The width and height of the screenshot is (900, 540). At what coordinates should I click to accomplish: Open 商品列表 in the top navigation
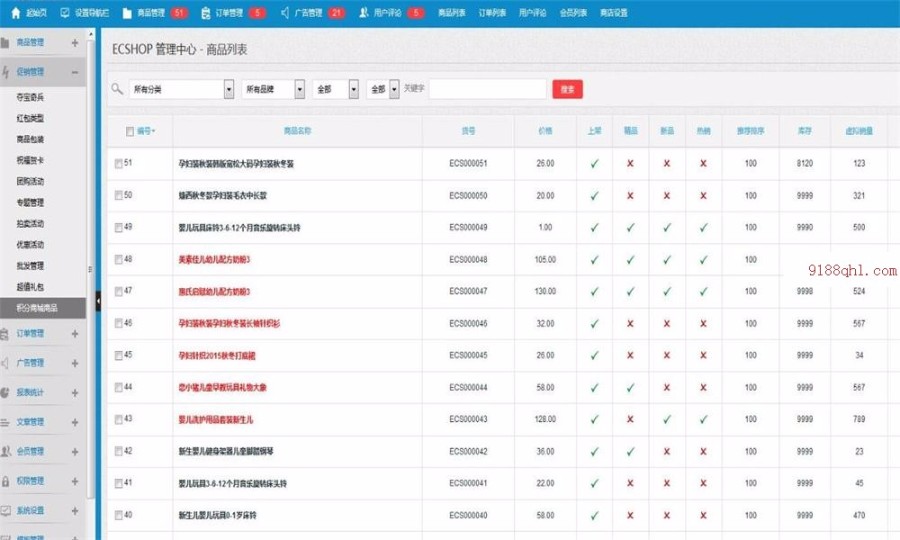451,13
